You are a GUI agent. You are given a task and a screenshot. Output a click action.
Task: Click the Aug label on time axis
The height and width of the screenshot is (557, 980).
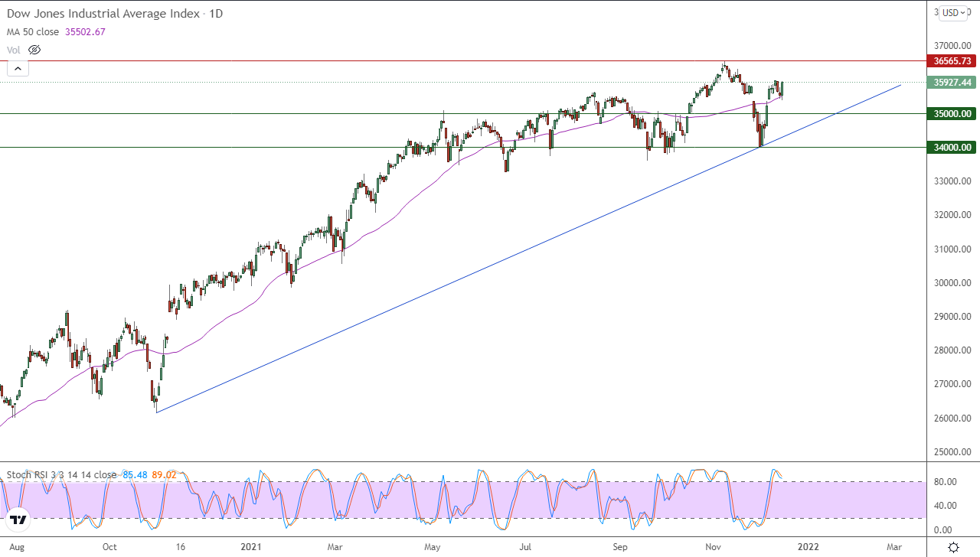coord(17,548)
